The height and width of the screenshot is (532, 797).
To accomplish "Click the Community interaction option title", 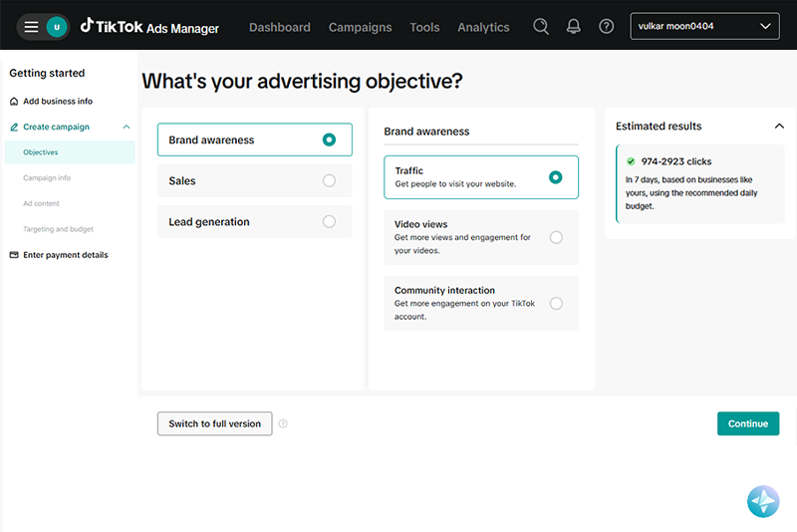I will (444, 290).
